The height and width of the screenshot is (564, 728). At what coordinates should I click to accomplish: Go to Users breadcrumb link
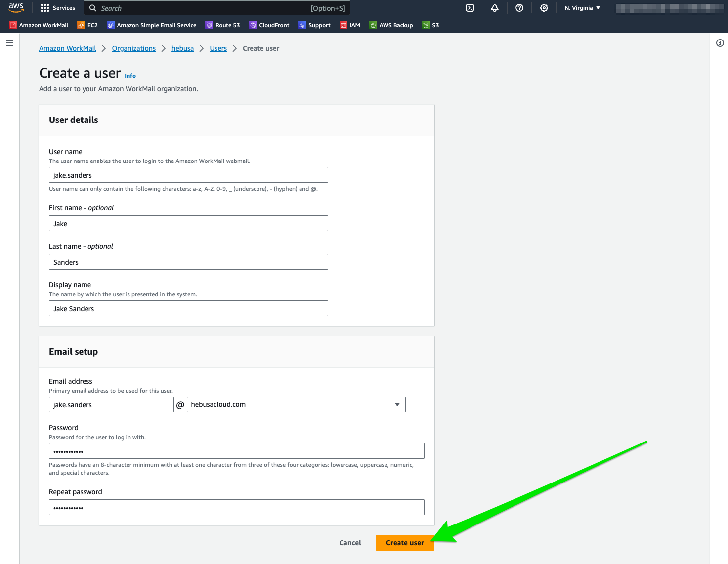[218, 48]
